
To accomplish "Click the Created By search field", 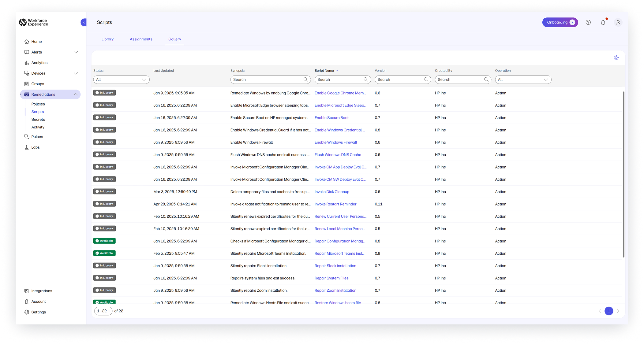I will pos(463,80).
